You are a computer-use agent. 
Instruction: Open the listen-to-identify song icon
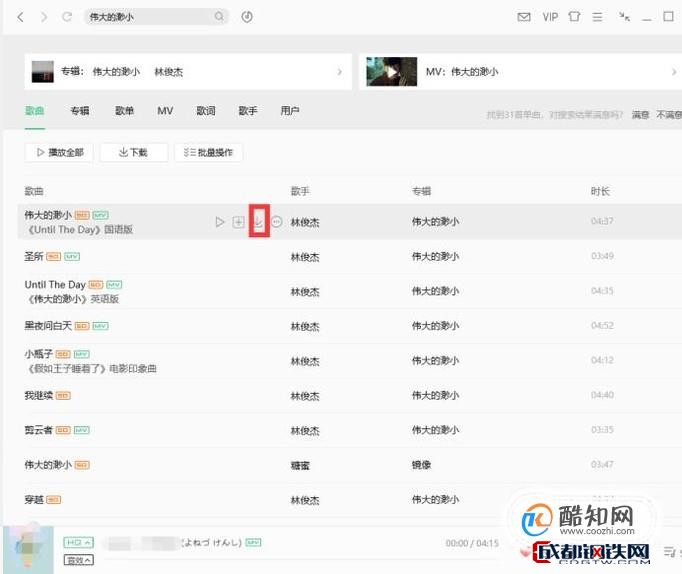pos(247,17)
